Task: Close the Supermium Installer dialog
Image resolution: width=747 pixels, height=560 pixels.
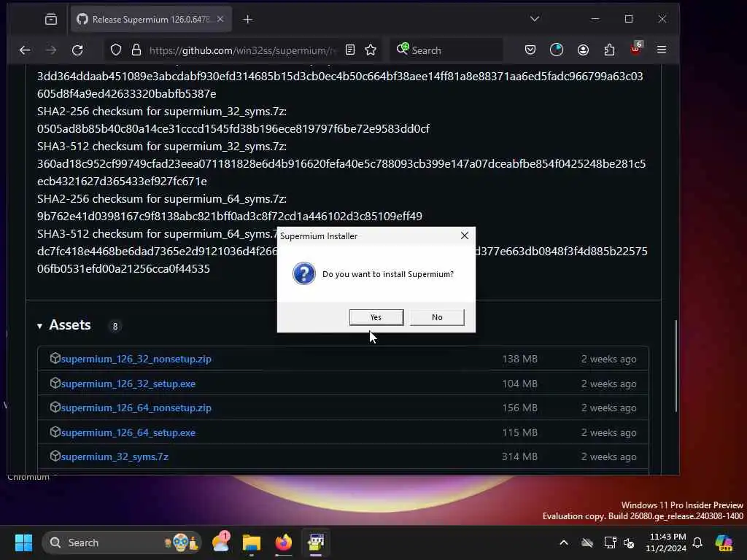Action: pyautogui.click(x=465, y=236)
